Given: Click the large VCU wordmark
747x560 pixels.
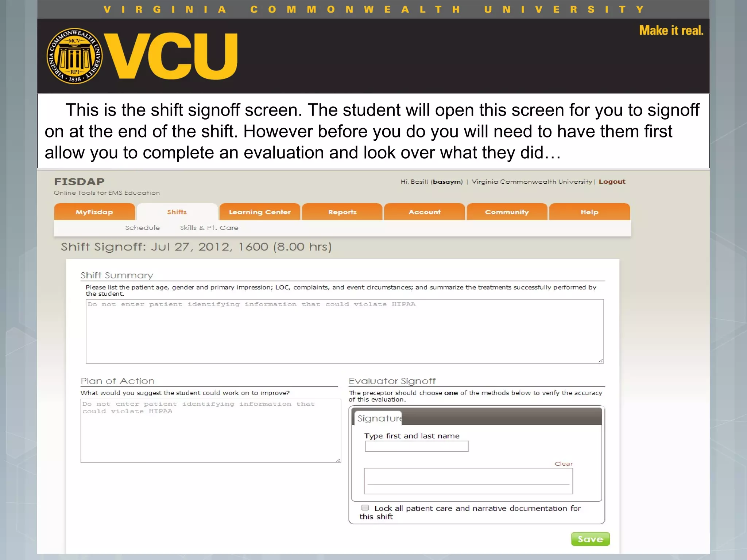Looking at the screenshot, I should point(171,56).
